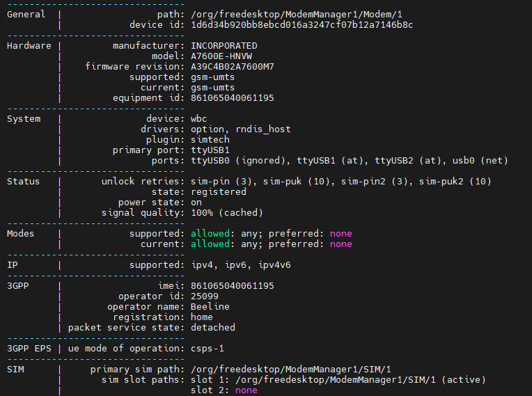Image resolution: width=532 pixels, height=396 pixels.
Task: Click usb0 (net) in the ports list
Action: 480,161
